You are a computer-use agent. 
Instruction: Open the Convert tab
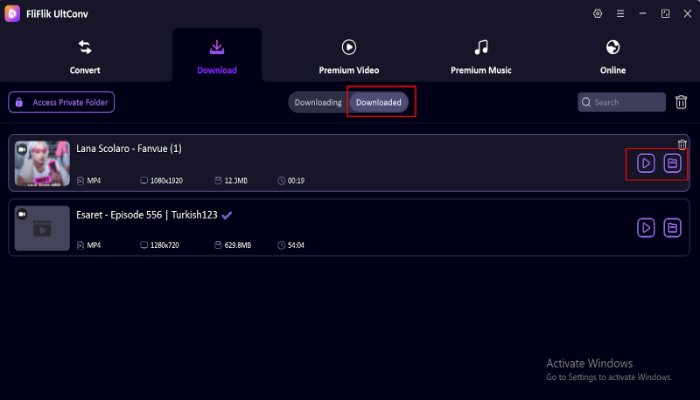click(85, 57)
